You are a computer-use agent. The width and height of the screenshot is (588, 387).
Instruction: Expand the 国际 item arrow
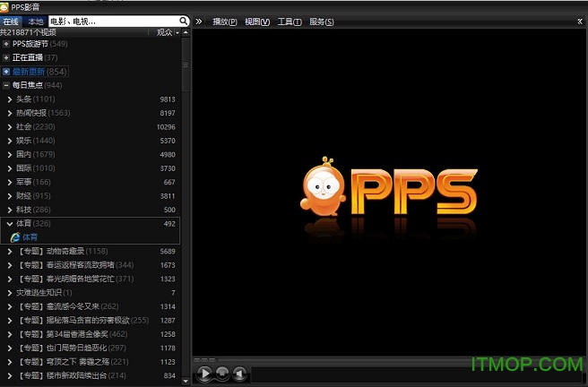pos(10,168)
